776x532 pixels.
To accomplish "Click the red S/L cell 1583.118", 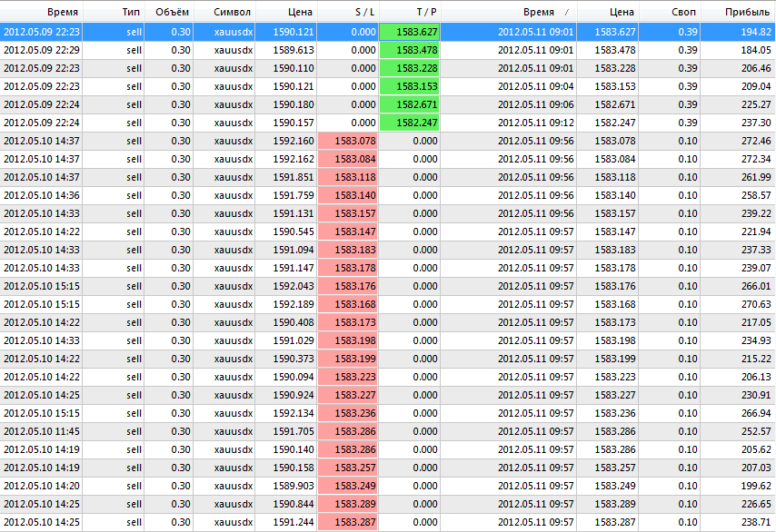I will pos(347,177).
